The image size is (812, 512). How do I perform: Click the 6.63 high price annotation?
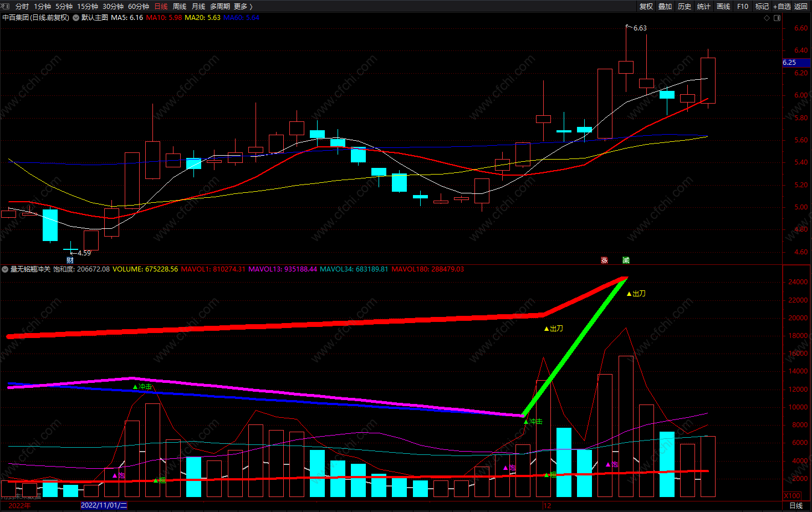pos(640,28)
